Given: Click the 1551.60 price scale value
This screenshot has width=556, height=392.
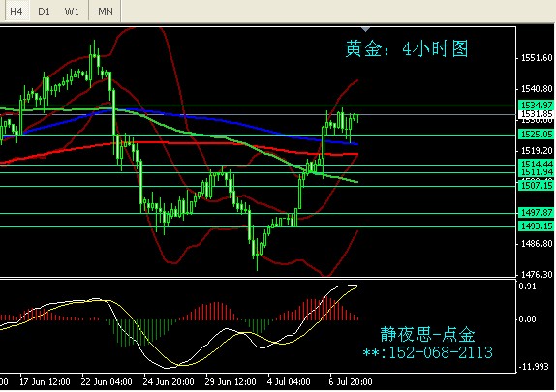Looking at the screenshot, I should pos(537,58).
